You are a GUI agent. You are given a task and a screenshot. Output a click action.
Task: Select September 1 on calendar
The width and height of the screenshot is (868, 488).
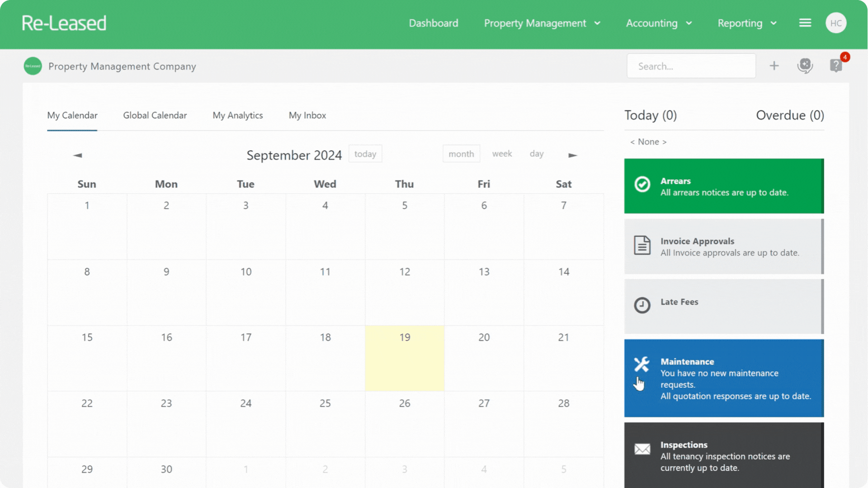[x=87, y=226]
